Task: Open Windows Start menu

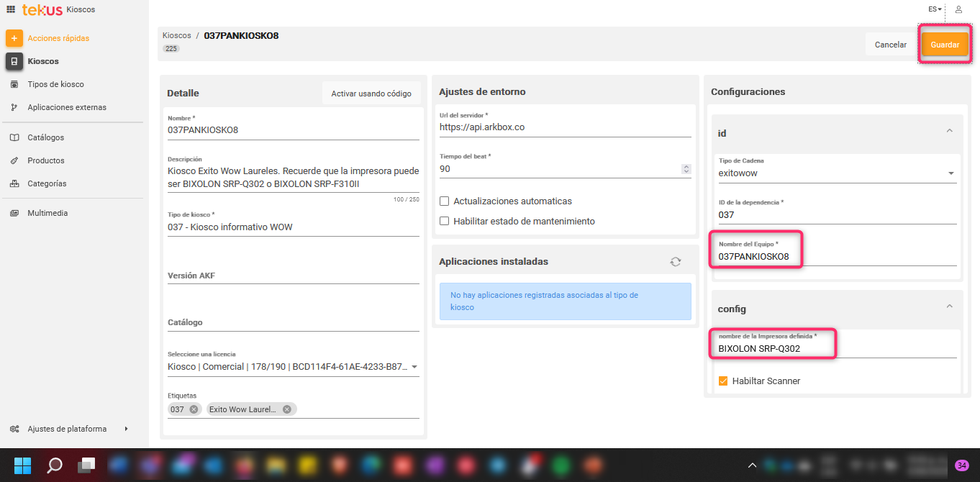Action: (23, 465)
